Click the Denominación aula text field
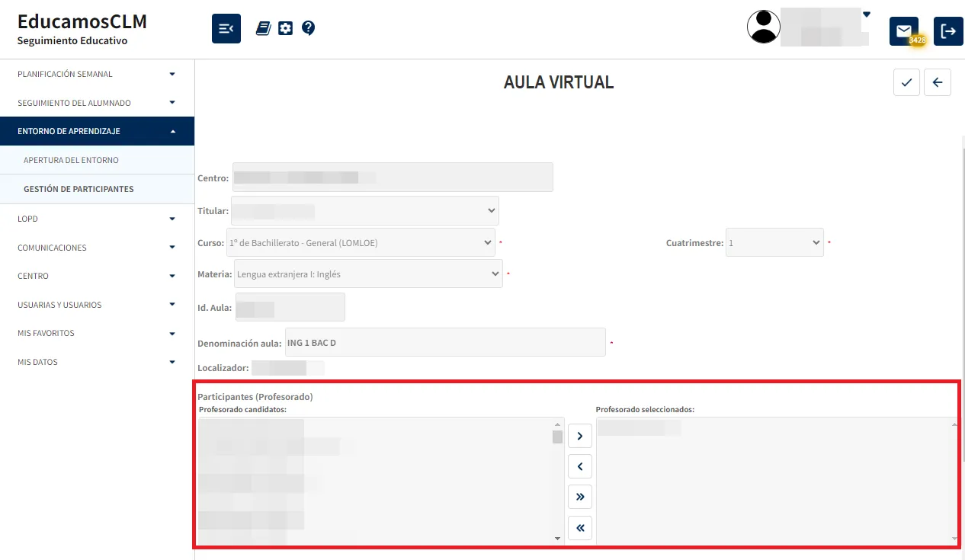965x560 pixels. point(445,342)
